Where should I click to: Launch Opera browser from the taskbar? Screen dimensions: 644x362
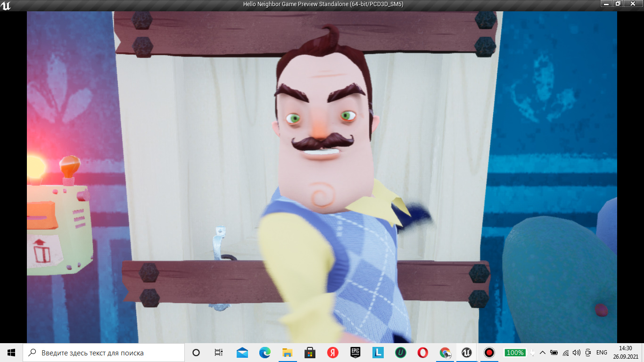tap(423, 353)
